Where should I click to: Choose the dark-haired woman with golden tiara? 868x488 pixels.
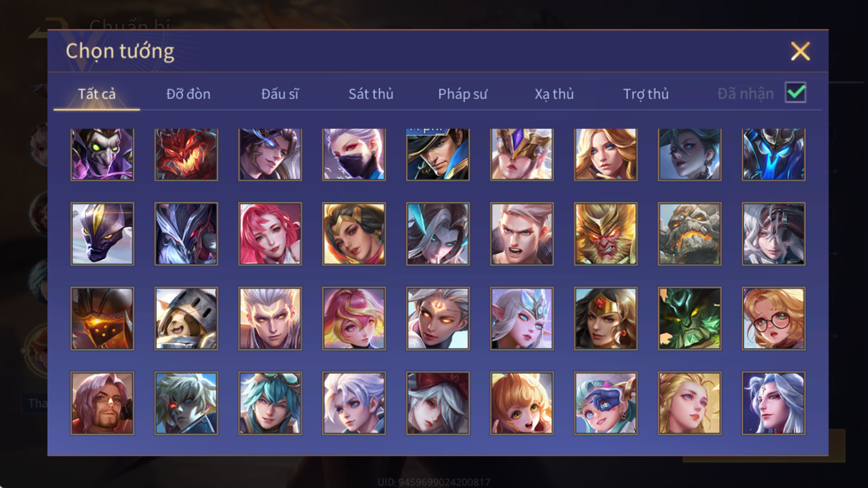(x=605, y=318)
